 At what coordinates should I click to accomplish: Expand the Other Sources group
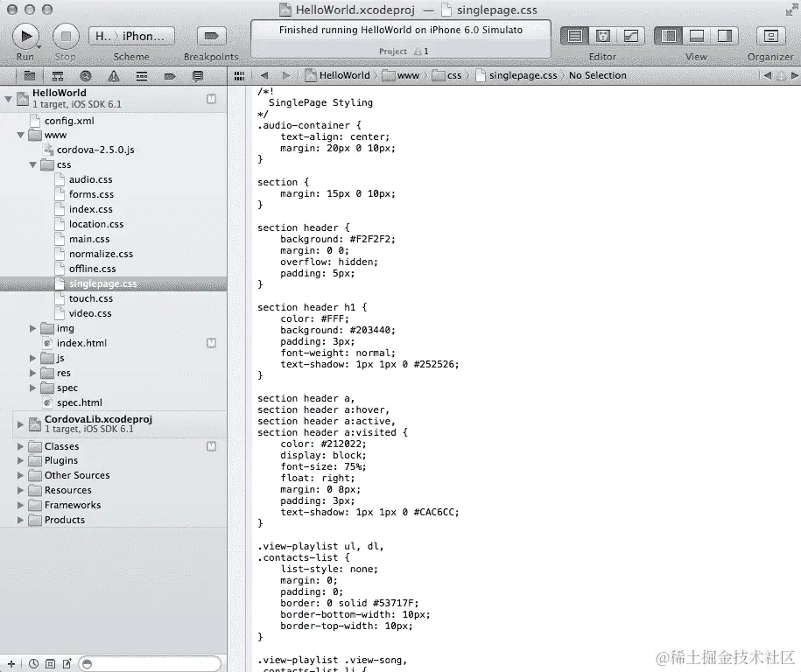click(x=20, y=475)
